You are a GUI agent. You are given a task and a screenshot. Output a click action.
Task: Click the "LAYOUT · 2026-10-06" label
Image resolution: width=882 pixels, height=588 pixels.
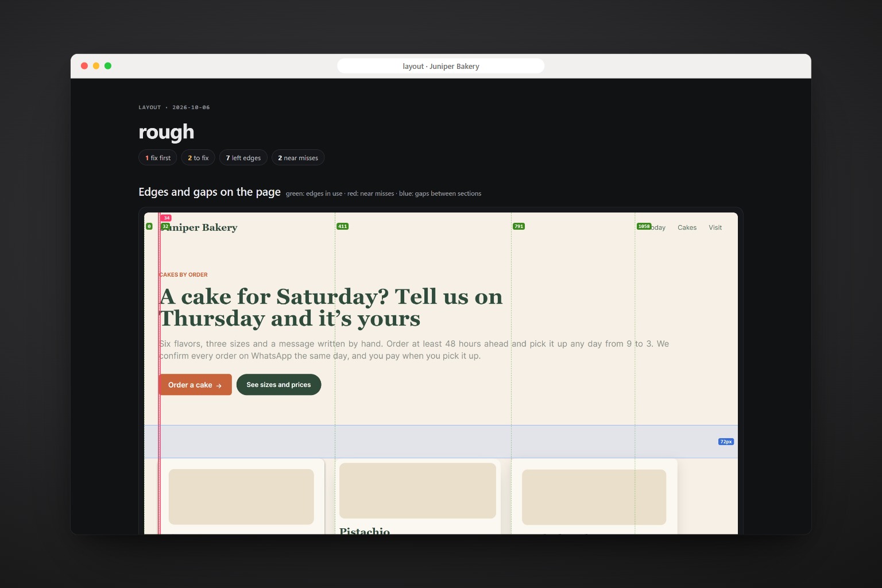point(174,107)
